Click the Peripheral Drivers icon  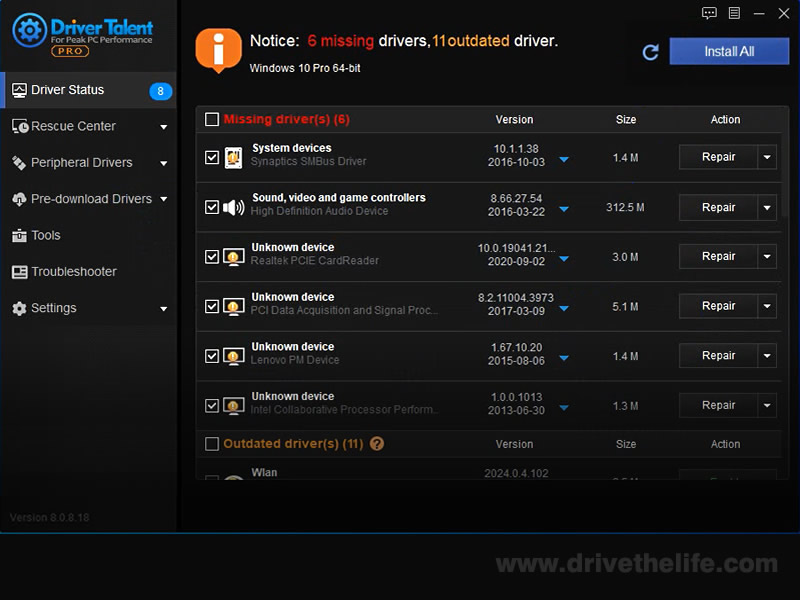coord(19,163)
